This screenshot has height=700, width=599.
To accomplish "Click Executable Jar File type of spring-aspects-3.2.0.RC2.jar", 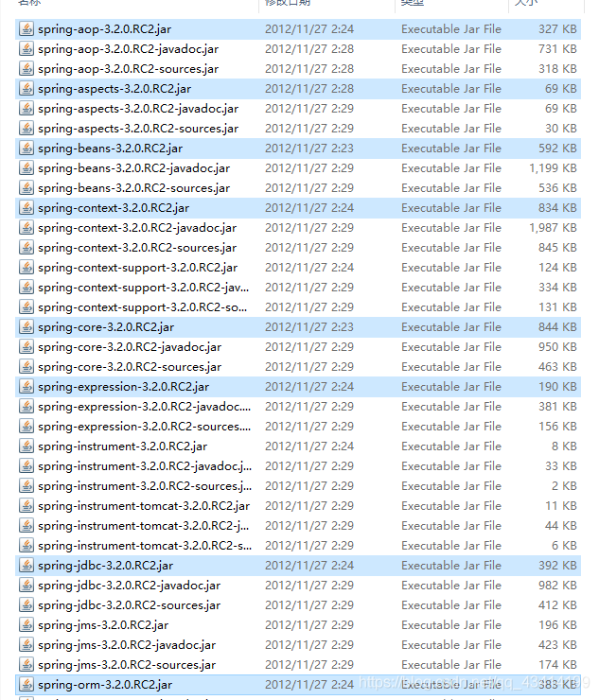I will [x=451, y=89].
